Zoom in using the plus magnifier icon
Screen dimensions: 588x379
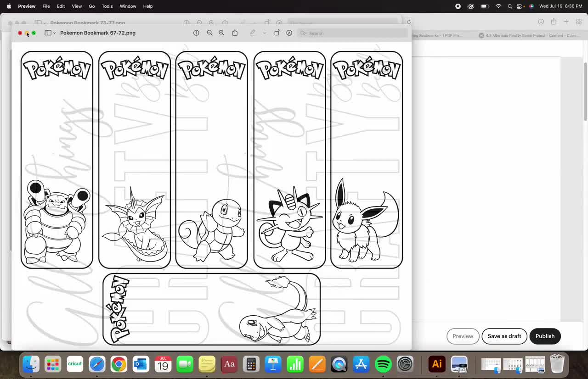(x=221, y=33)
